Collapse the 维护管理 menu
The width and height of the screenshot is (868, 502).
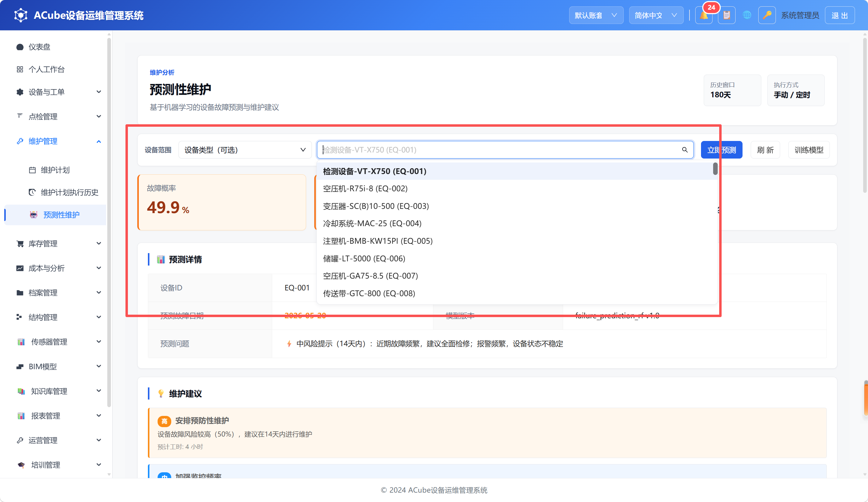pos(58,141)
